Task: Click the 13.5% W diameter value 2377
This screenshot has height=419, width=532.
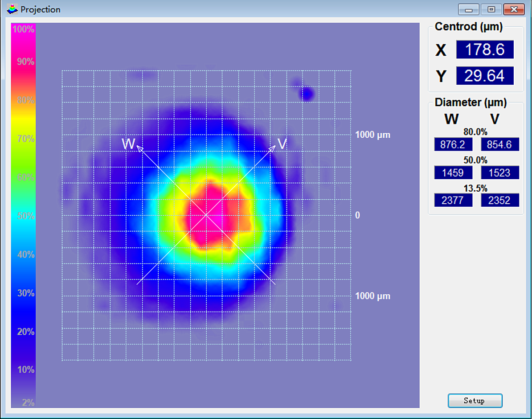Action: pos(453,200)
